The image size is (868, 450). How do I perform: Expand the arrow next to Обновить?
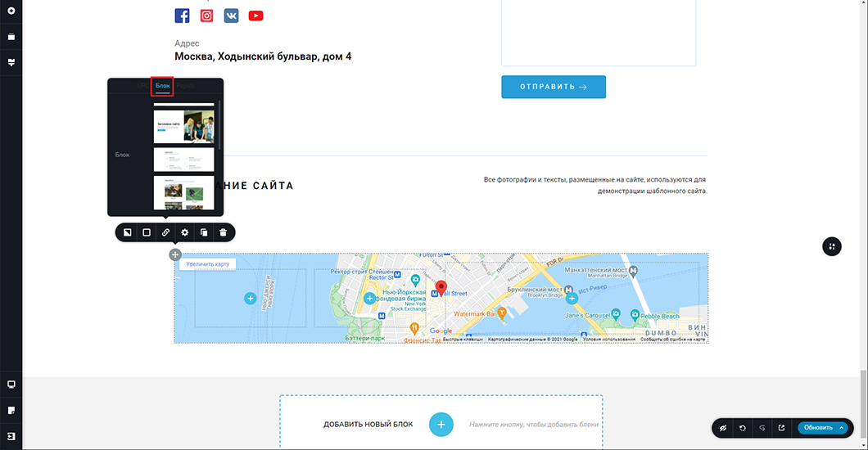[842, 428]
